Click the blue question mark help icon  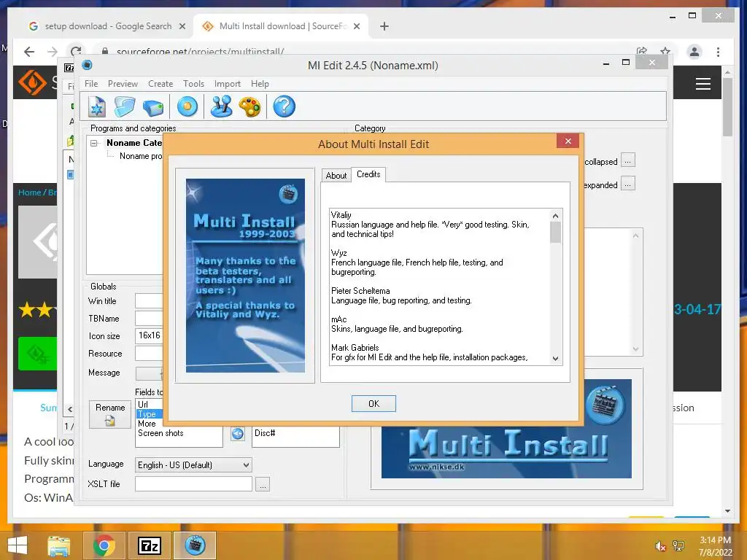[x=284, y=106]
